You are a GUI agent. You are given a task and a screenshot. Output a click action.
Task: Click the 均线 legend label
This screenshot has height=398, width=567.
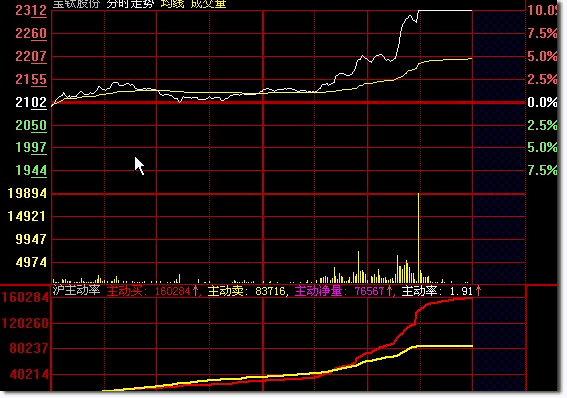[x=172, y=4]
